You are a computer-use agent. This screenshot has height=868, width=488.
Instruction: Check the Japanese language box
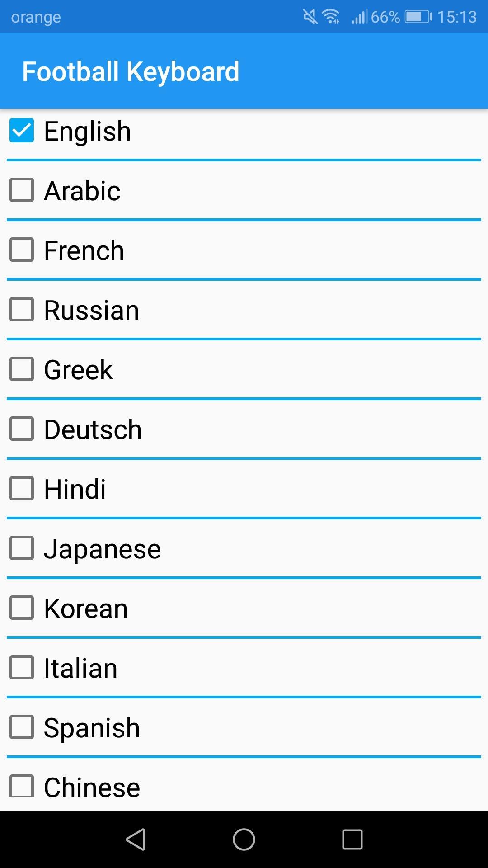22,548
